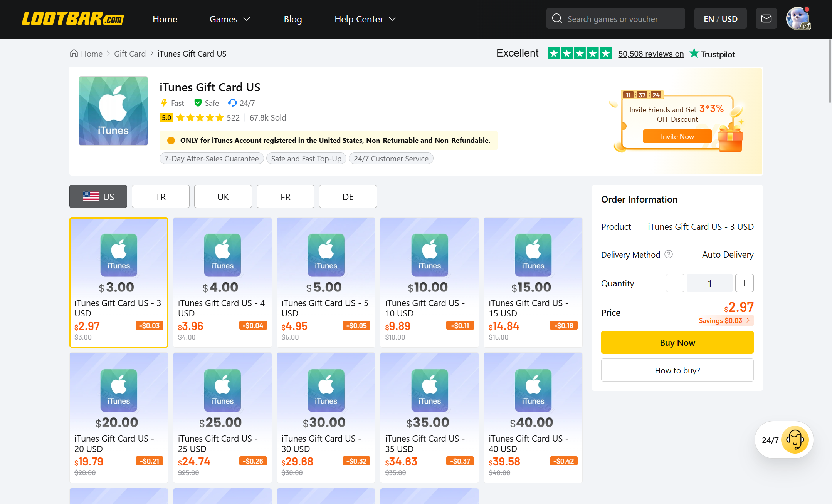Expand the Help Center dropdown
The image size is (832, 504).
pyautogui.click(x=365, y=19)
